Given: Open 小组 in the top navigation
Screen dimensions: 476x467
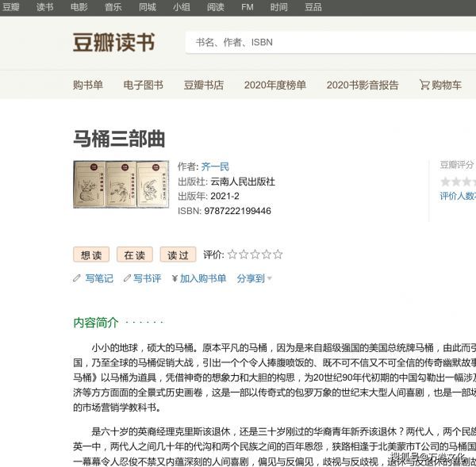Looking at the screenshot, I should [x=182, y=6].
